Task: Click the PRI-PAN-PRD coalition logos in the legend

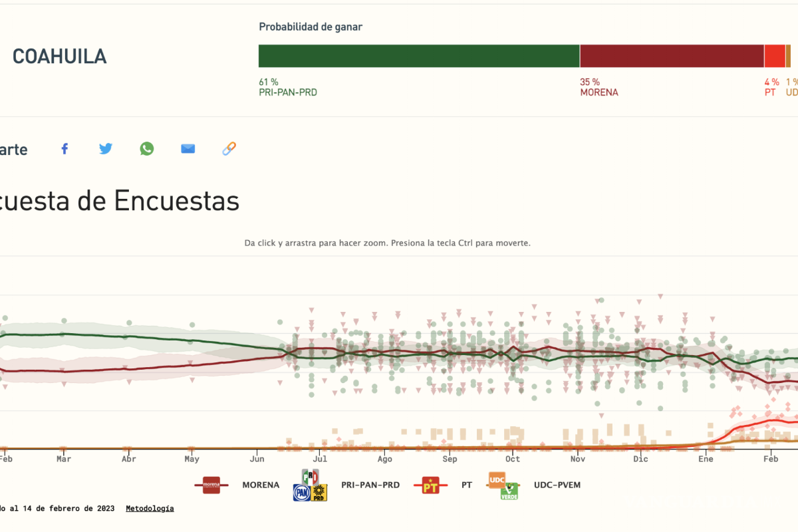Action: pos(310,485)
